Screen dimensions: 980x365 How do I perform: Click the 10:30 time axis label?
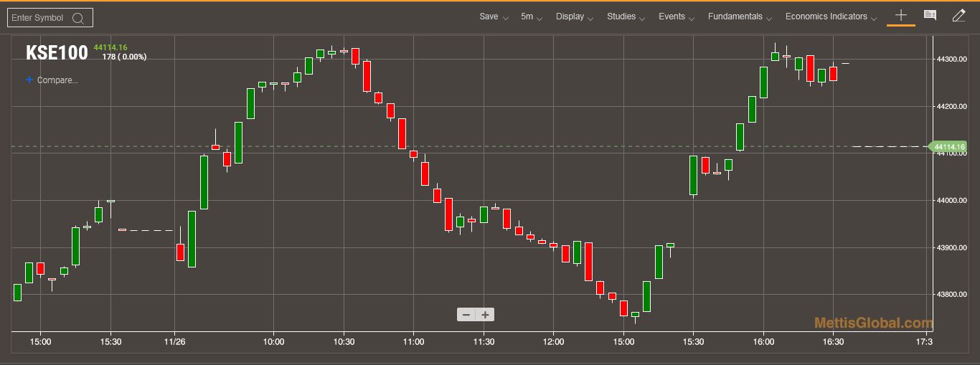click(344, 341)
